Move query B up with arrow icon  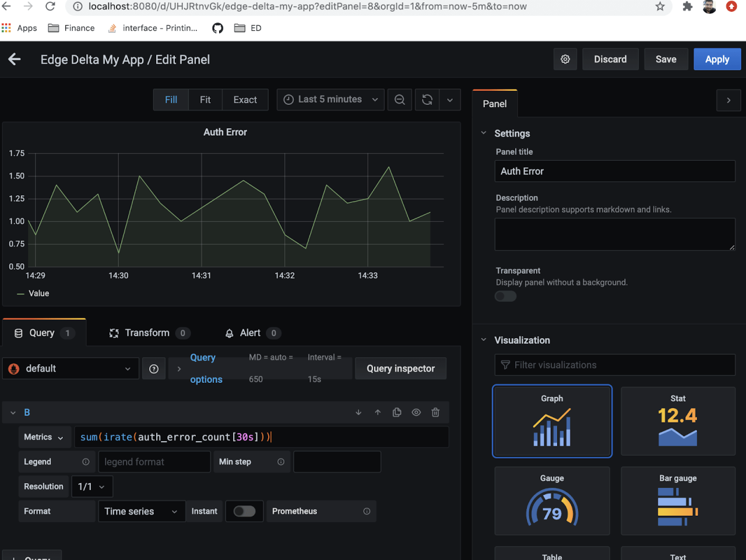click(378, 413)
